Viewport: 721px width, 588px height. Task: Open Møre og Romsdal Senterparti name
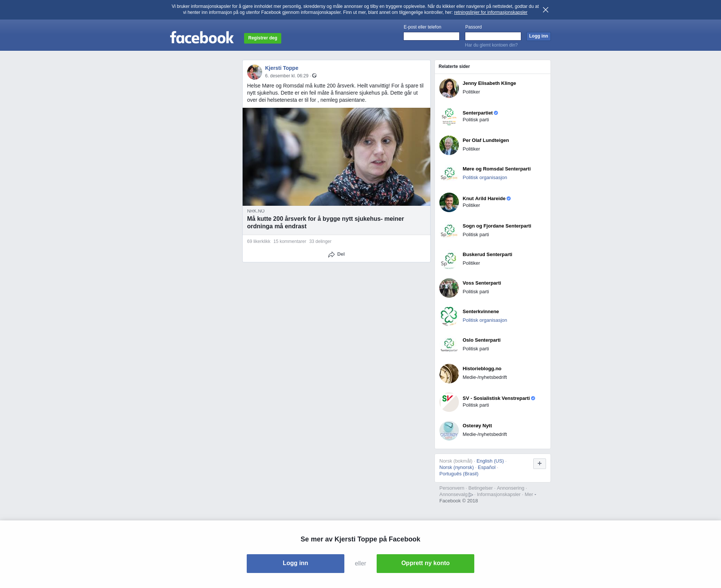click(x=496, y=169)
